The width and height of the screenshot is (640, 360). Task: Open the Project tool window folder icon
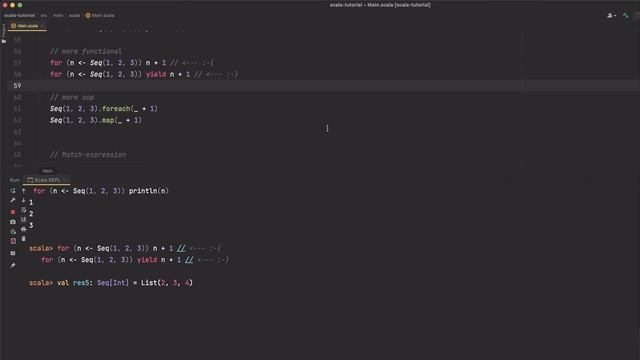pyautogui.click(x=4, y=41)
